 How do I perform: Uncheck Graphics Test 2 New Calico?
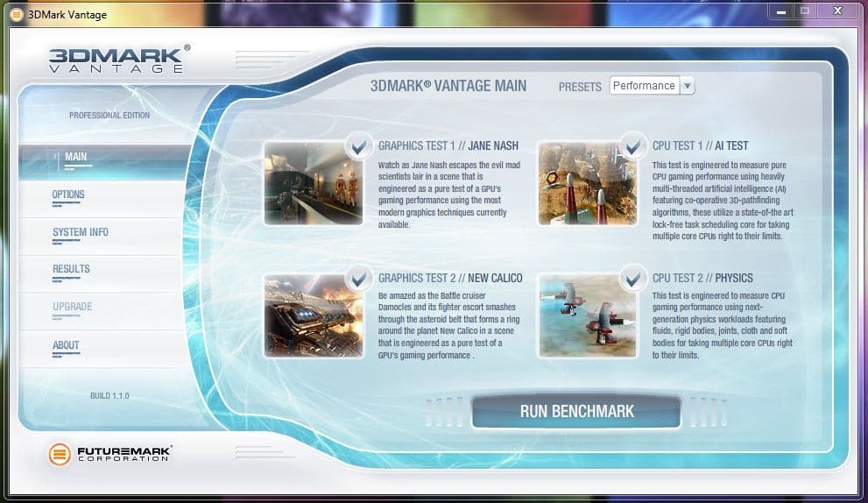point(359,279)
